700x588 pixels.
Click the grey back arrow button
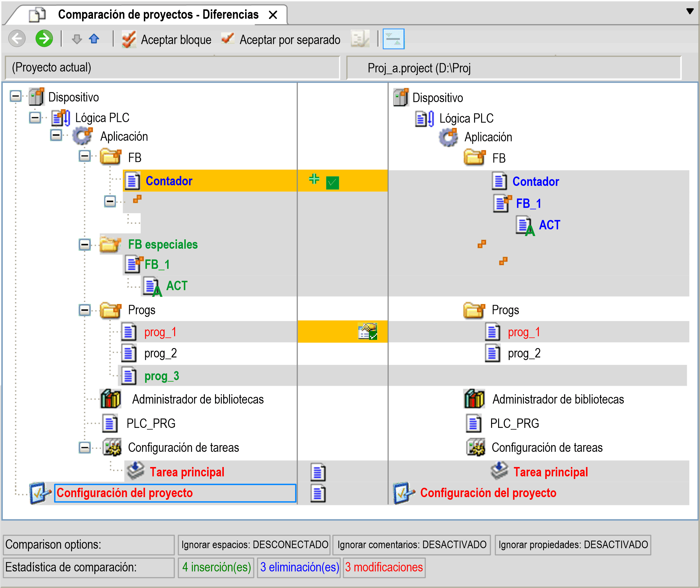point(17,39)
